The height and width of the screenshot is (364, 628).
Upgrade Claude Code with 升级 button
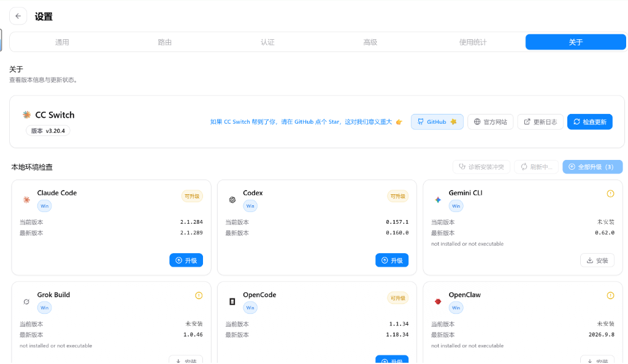186,260
